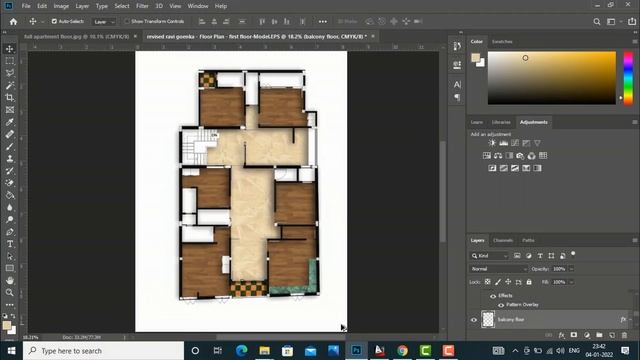Select the Healing Brush tool

click(10, 134)
